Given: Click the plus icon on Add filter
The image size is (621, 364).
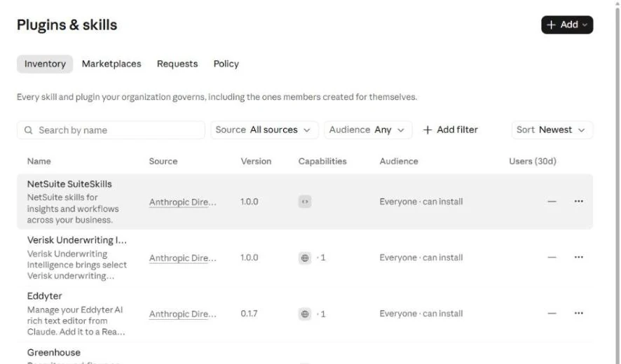Looking at the screenshot, I should tap(428, 129).
